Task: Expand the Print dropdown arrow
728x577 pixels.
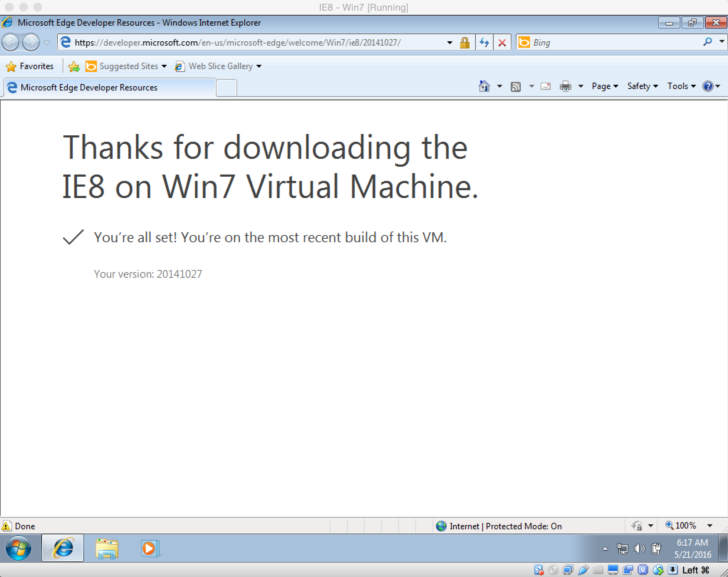Action: pos(581,86)
